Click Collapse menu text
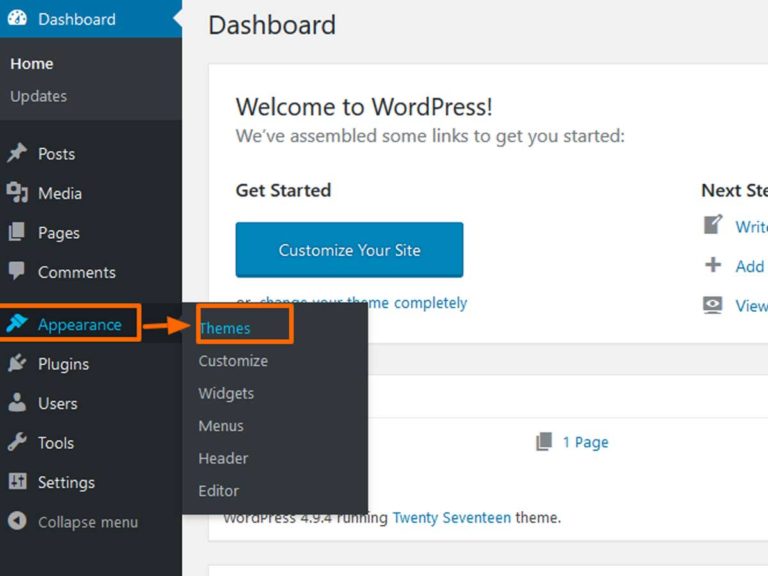This screenshot has height=576, width=768. (x=88, y=522)
